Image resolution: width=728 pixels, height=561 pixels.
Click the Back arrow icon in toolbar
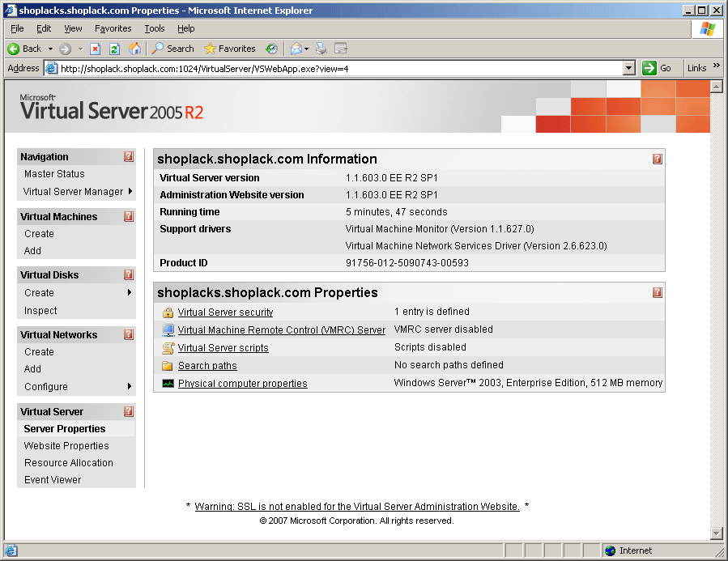pyautogui.click(x=14, y=49)
